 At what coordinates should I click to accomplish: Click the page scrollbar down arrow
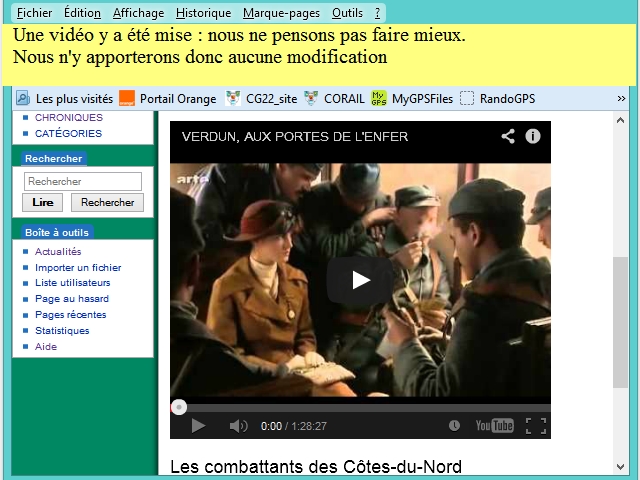pyautogui.click(x=620, y=467)
